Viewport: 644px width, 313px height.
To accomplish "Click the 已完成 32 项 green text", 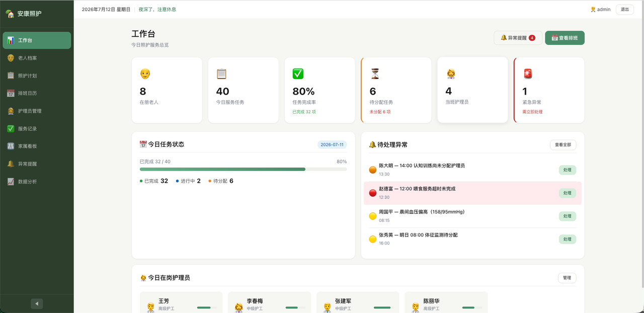I will pos(303,112).
